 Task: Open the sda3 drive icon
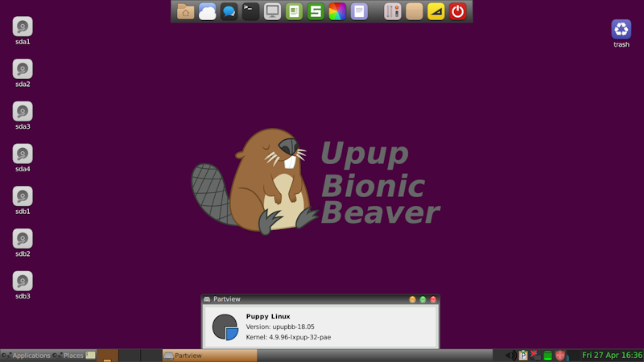(23, 115)
